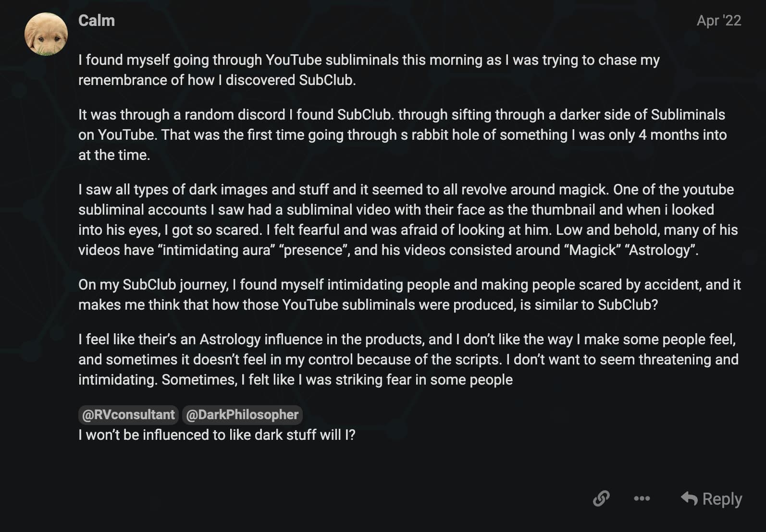The image size is (766, 532).
Task: Copy post link with chain icon
Action: pos(601,498)
